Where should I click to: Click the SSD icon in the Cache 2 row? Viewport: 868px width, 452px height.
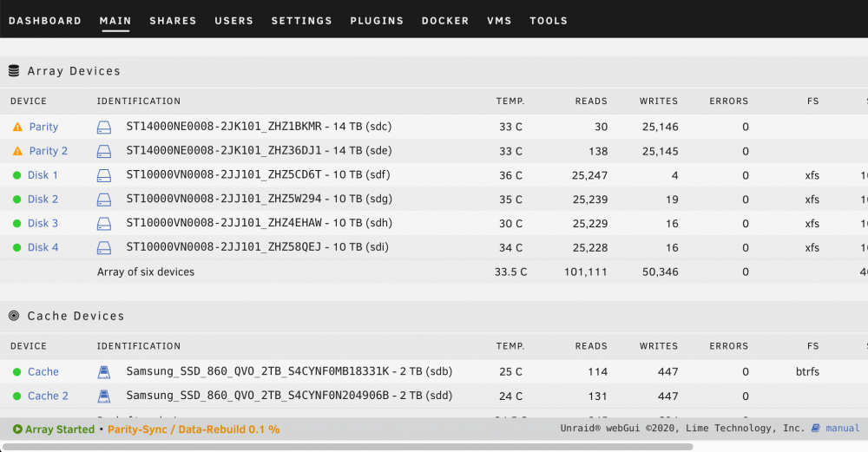coord(104,396)
